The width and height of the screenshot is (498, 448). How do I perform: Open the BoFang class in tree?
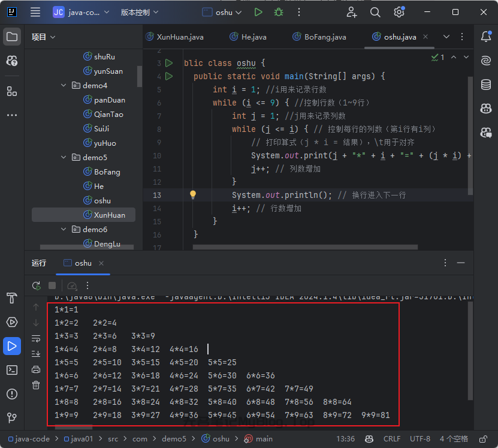[102, 172]
